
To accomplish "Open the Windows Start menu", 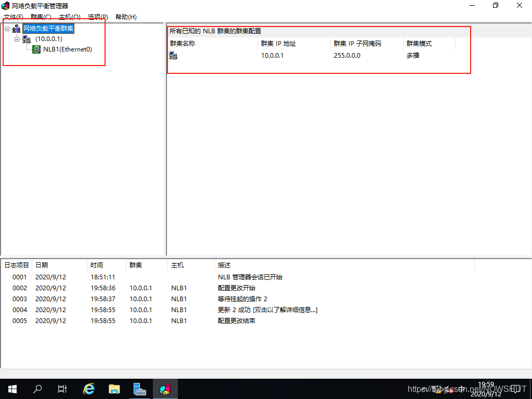I will coord(12,389).
